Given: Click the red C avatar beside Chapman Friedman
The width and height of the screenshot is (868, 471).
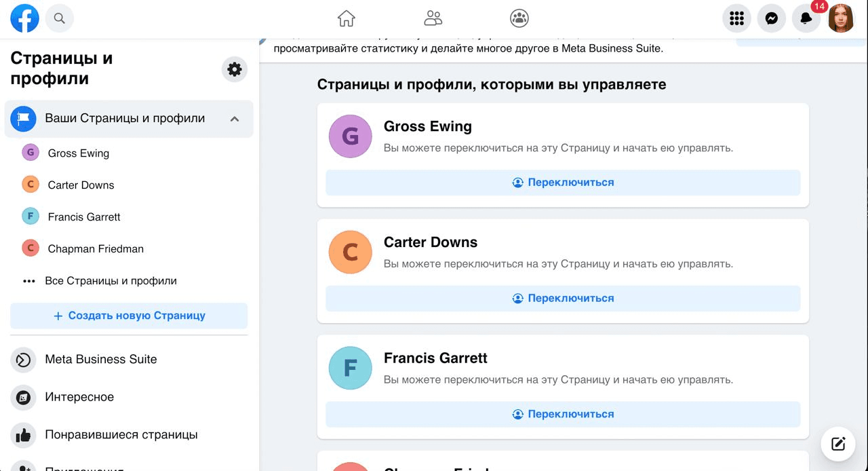Looking at the screenshot, I should point(31,248).
